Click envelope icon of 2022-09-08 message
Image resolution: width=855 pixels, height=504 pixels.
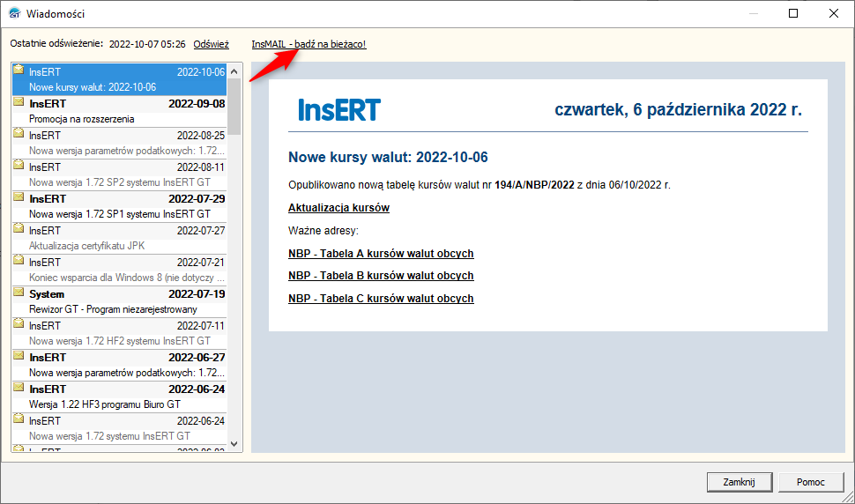point(19,101)
